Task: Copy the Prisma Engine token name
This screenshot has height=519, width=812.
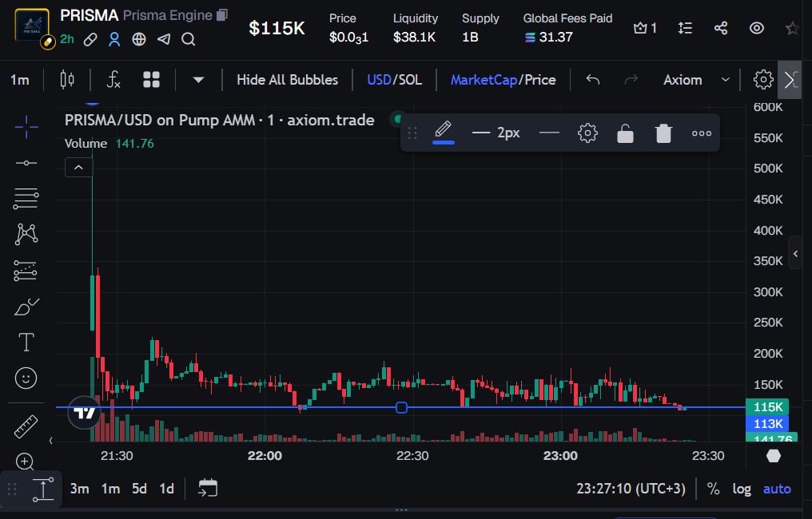Action: (x=221, y=15)
